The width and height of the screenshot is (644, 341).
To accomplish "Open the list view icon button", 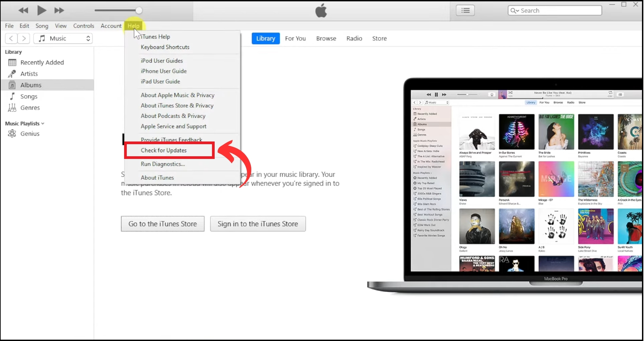I will point(465,10).
